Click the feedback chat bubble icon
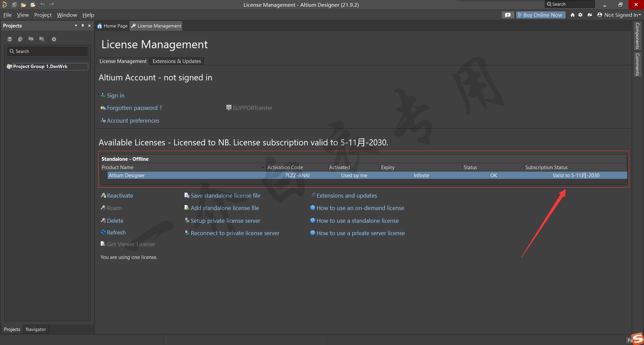Screen dimensions: 644x345 (x=508, y=15)
